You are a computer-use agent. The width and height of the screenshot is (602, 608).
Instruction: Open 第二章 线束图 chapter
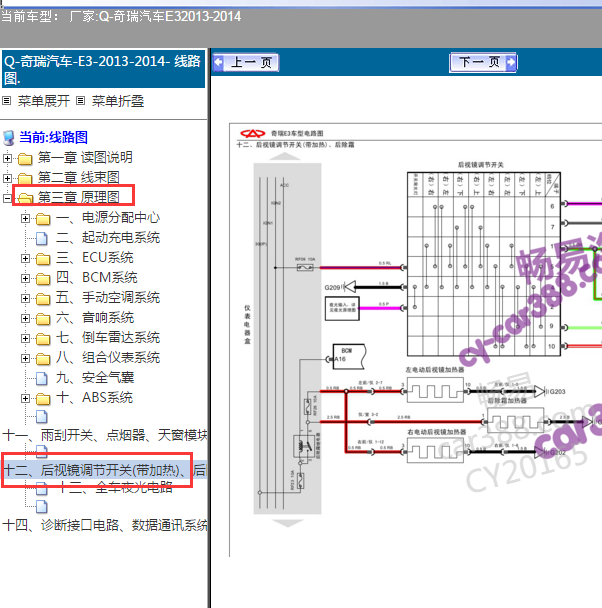coord(79,178)
